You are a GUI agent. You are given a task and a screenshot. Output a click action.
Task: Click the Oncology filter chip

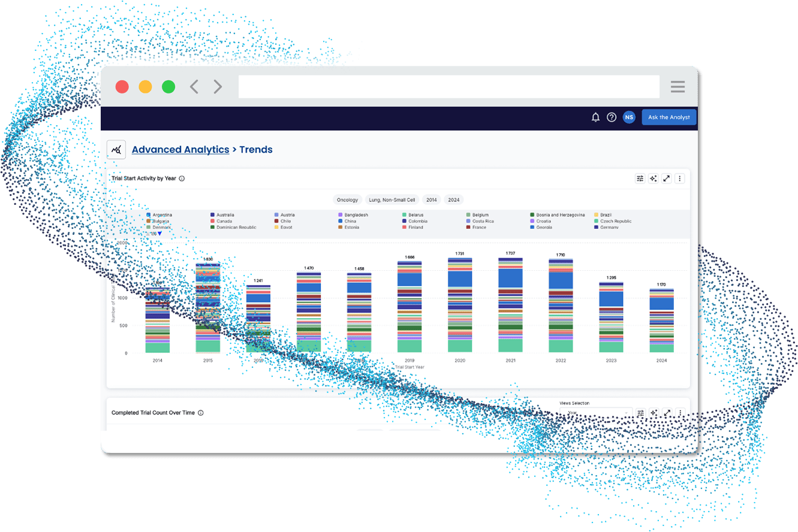tap(348, 200)
